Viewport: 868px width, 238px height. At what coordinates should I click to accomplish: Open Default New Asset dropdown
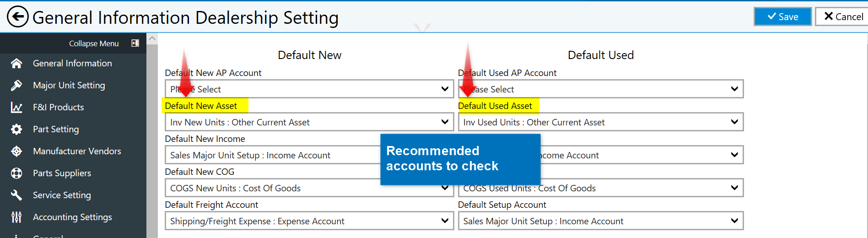(x=309, y=122)
